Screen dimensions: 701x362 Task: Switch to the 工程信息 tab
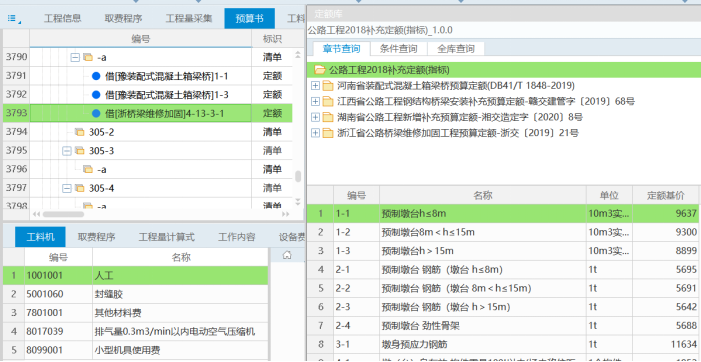[63, 18]
